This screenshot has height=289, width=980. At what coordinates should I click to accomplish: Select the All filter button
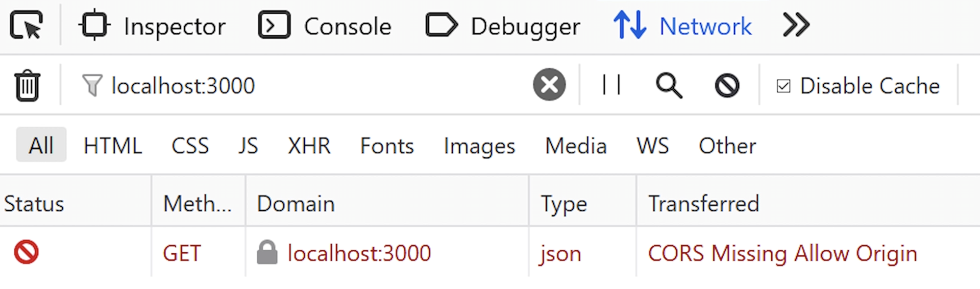[41, 144]
